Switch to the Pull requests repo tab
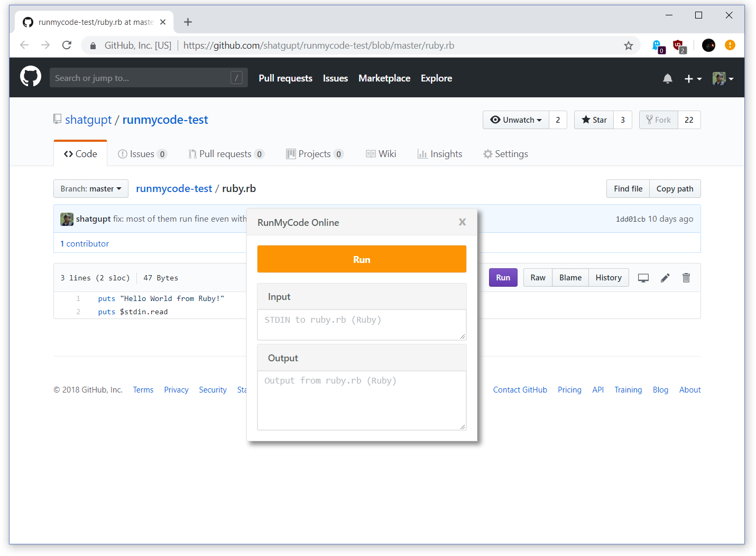 pyautogui.click(x=226, y=154)
